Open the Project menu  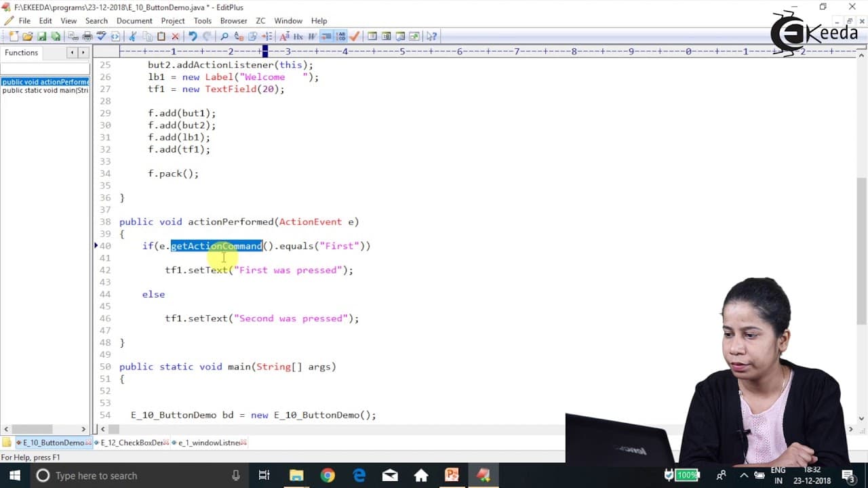[x=173, y=20]
